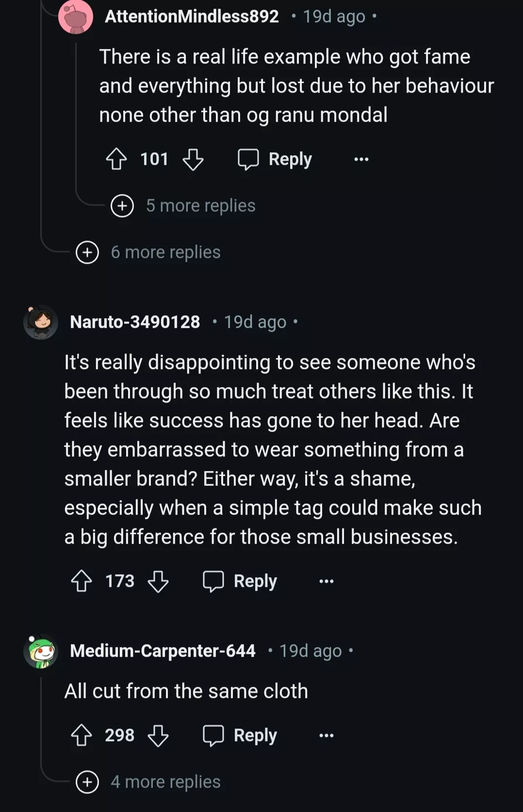Open more options on the ranu mondal comment

[361, 159]
